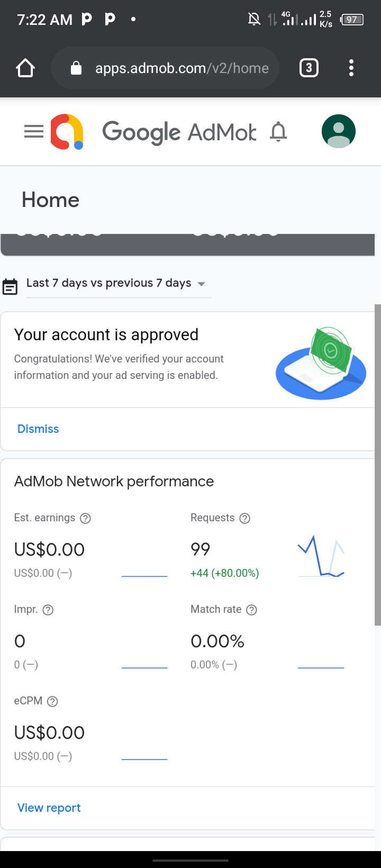381x868 pixels.
Task: Click the Requests sparkline chart
Action: (321, 557)
